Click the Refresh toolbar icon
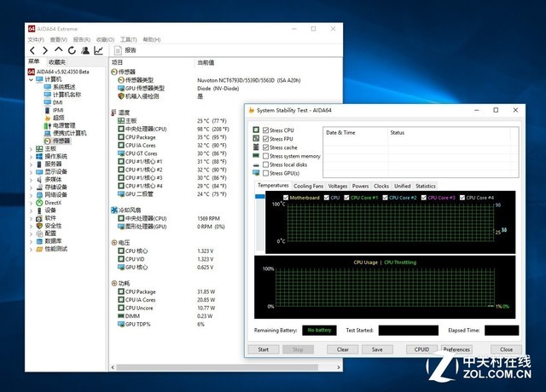546x392 pixels. [x=72, y=50]
